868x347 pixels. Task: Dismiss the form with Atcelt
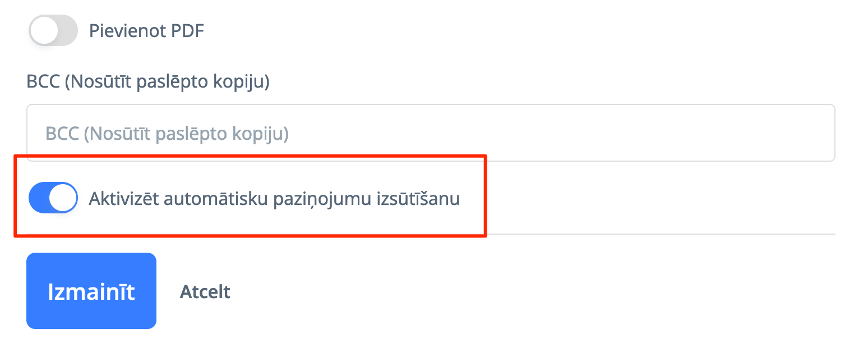pos(205,292)
